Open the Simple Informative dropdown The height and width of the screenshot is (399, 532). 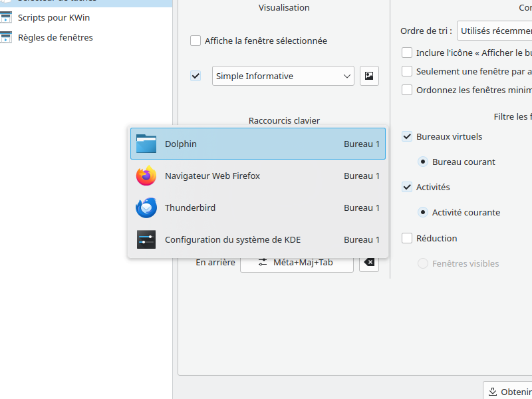point(283,76)
